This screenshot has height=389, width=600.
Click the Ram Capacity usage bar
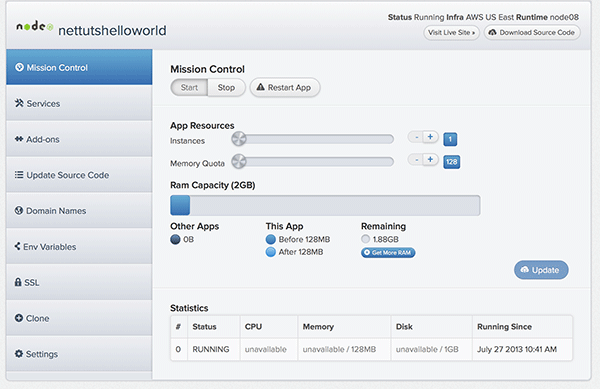[325, 205]
